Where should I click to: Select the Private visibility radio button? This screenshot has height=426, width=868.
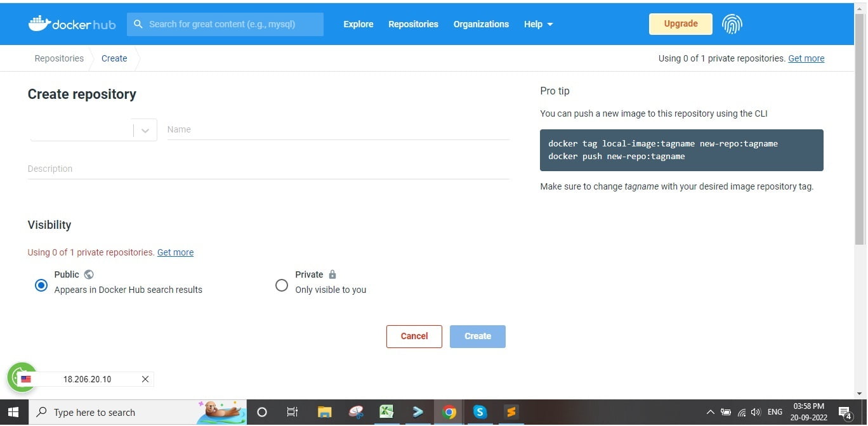[x=282, y=285]
